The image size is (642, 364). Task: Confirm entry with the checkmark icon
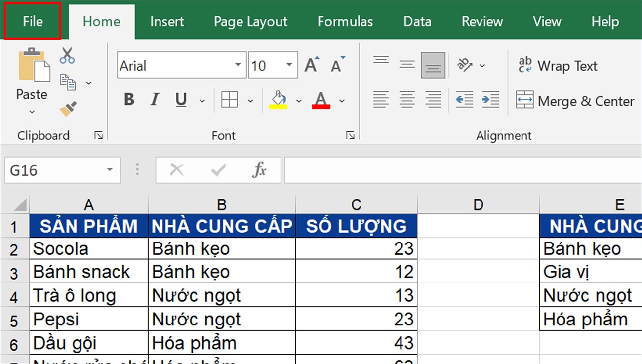(x=218, y=170)
